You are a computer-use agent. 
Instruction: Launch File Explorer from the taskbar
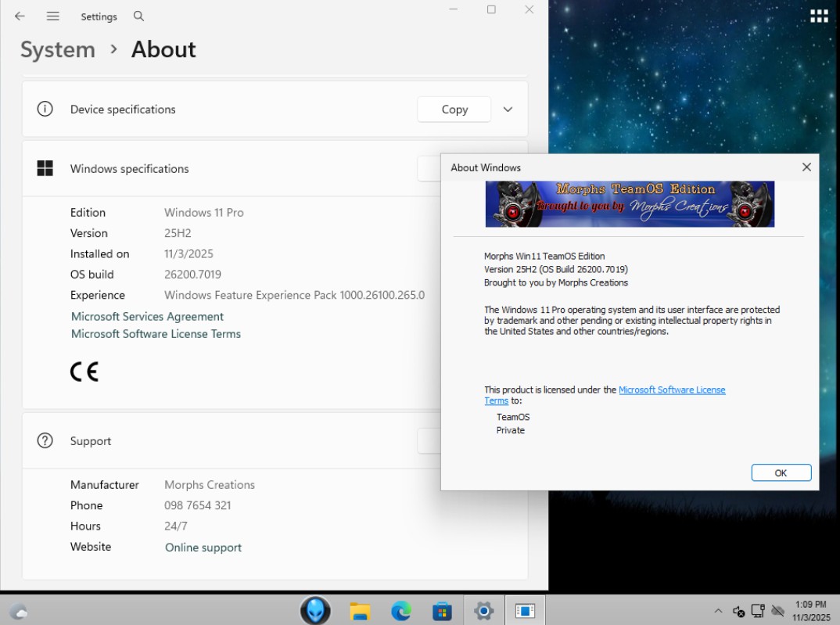[x=360, y=611]
